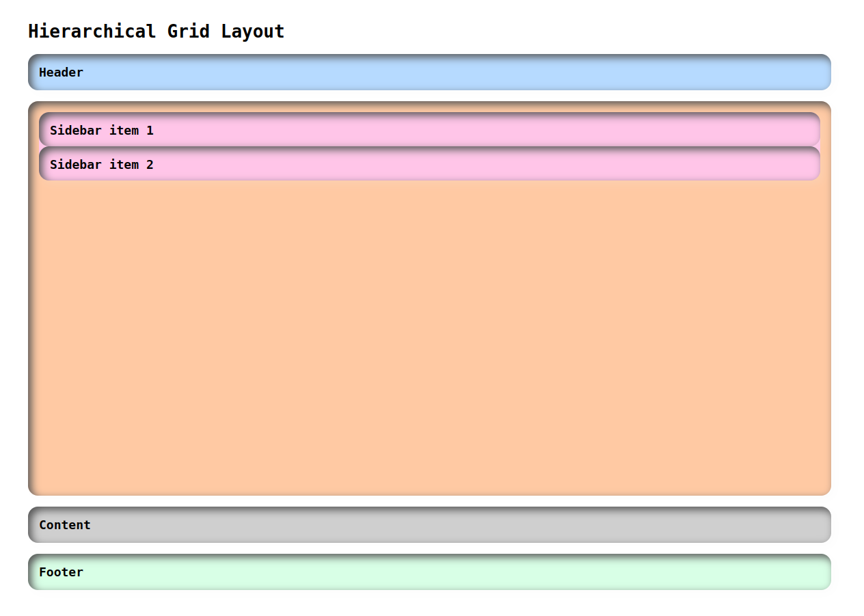Viewport: 864px width, 616px height.
Task: Click the gray Content label text
Action: [x=65, y=524]
